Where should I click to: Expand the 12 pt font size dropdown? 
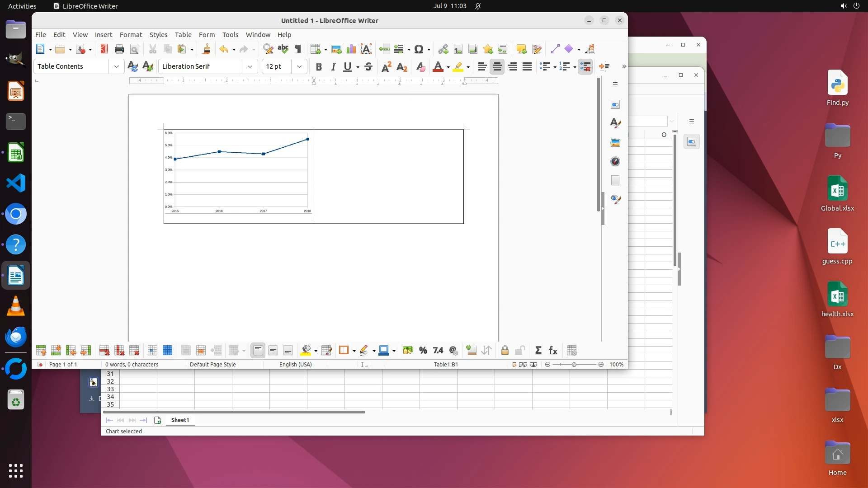pos(299,66)
